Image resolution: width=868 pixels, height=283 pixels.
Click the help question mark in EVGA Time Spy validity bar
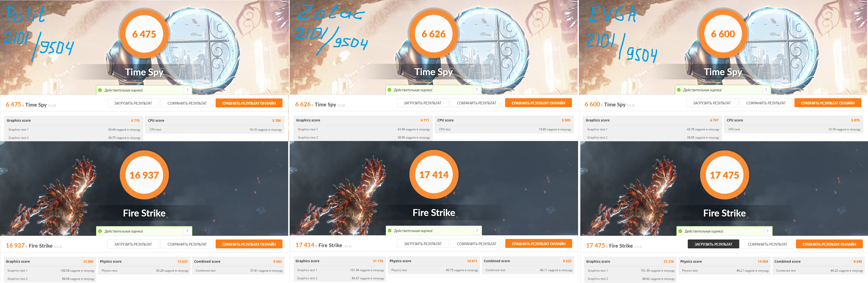click(766, 90)
